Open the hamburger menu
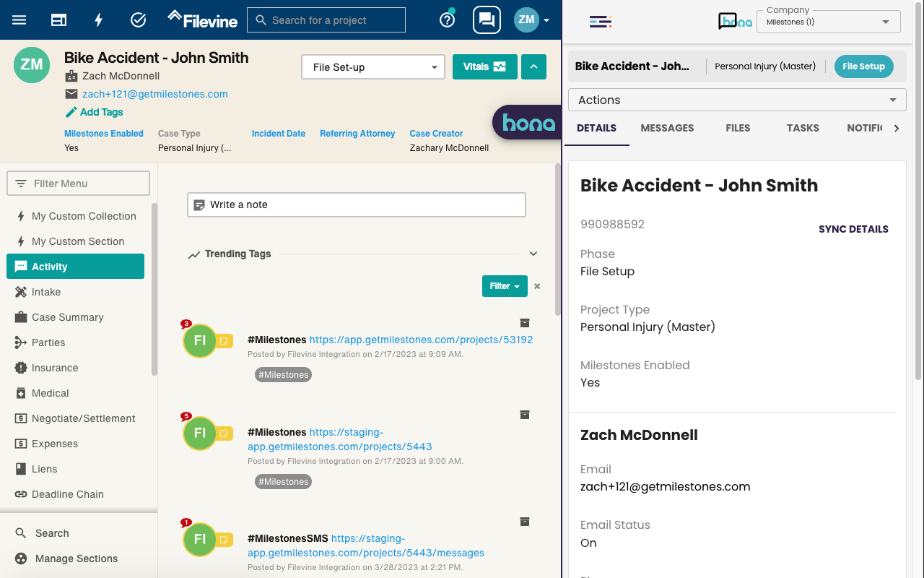This screenshot has width=924, height=578. pyautogui.click(x=19, y=20)
